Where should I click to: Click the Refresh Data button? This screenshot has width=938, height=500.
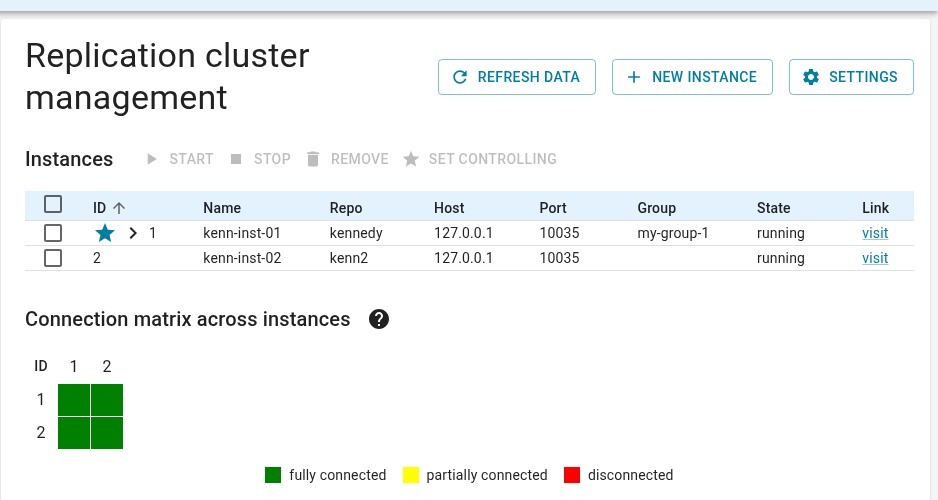coord(517,77)
